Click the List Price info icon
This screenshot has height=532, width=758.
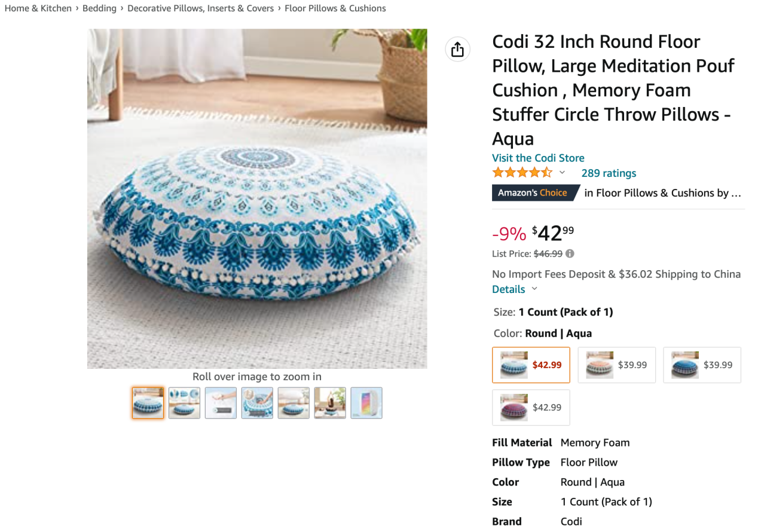pos(570,253)
